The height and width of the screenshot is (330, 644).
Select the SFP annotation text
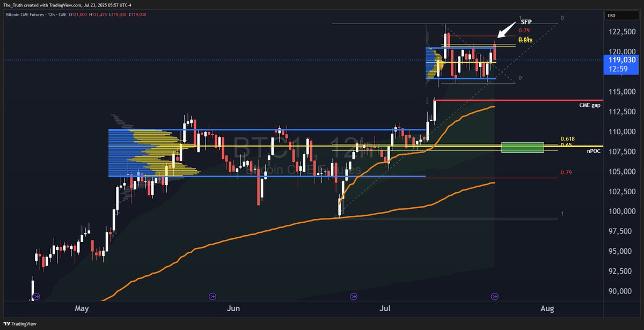[x=526, y=23]
